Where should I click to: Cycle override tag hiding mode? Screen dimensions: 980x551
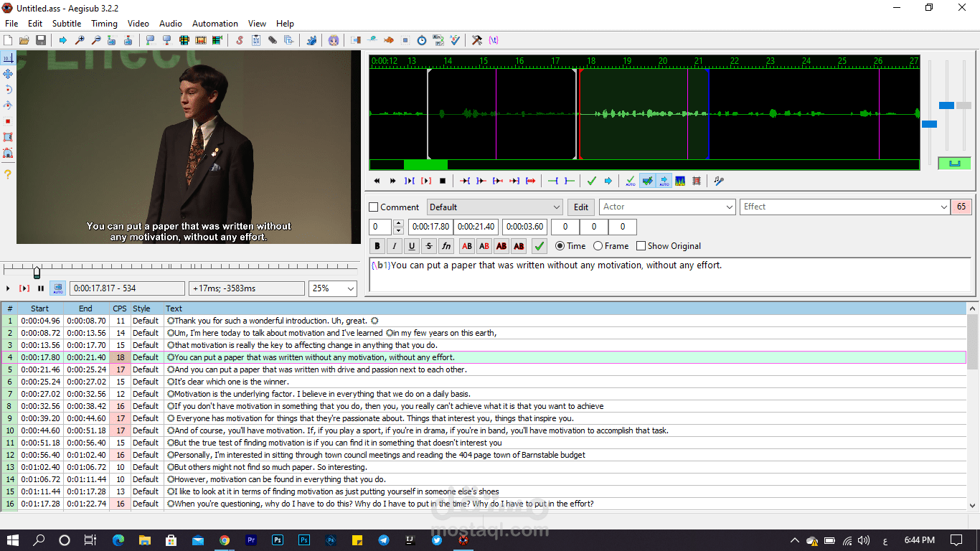click(x=494, y=40)
